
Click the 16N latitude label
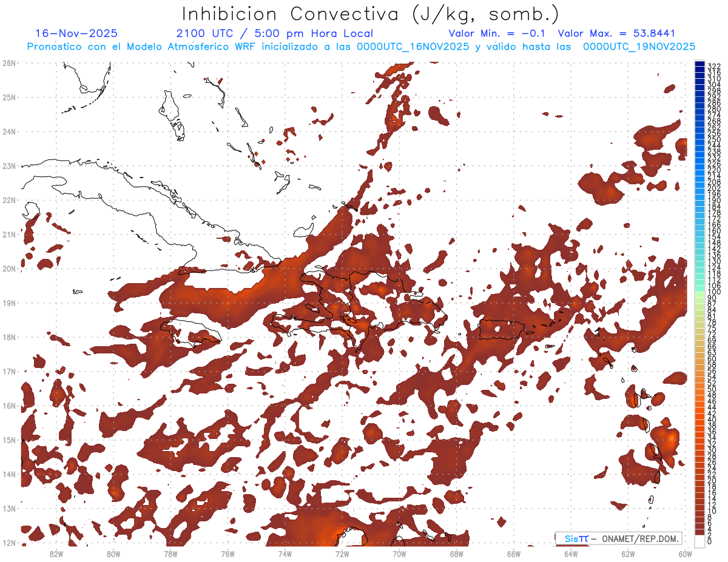point(9,406)
